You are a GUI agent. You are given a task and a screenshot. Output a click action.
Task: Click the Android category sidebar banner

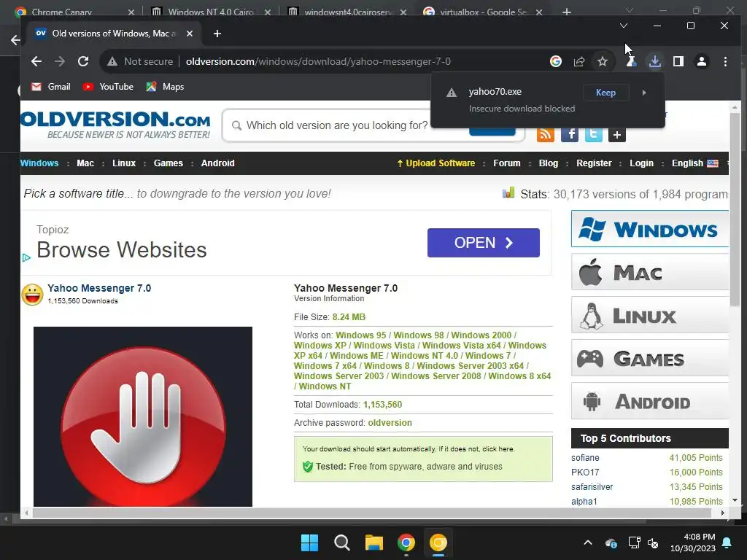(650, 401)
